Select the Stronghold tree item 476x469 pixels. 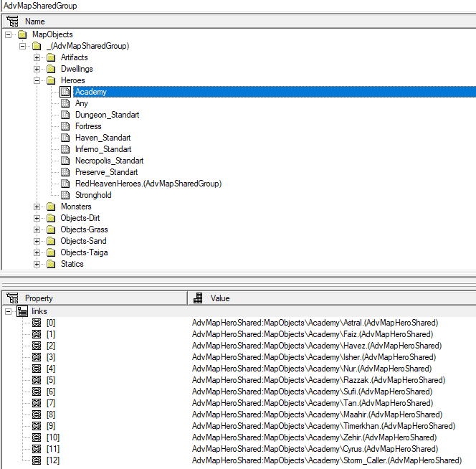click(93, 195)
